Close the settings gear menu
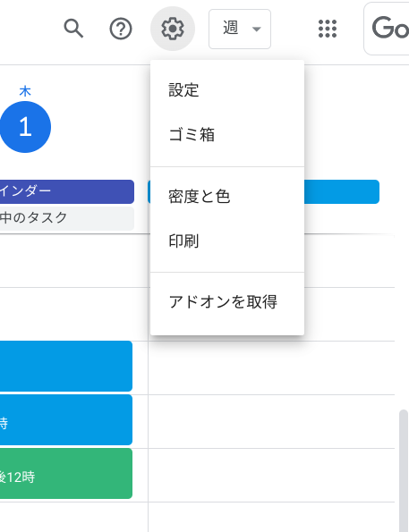 (173, 29)
